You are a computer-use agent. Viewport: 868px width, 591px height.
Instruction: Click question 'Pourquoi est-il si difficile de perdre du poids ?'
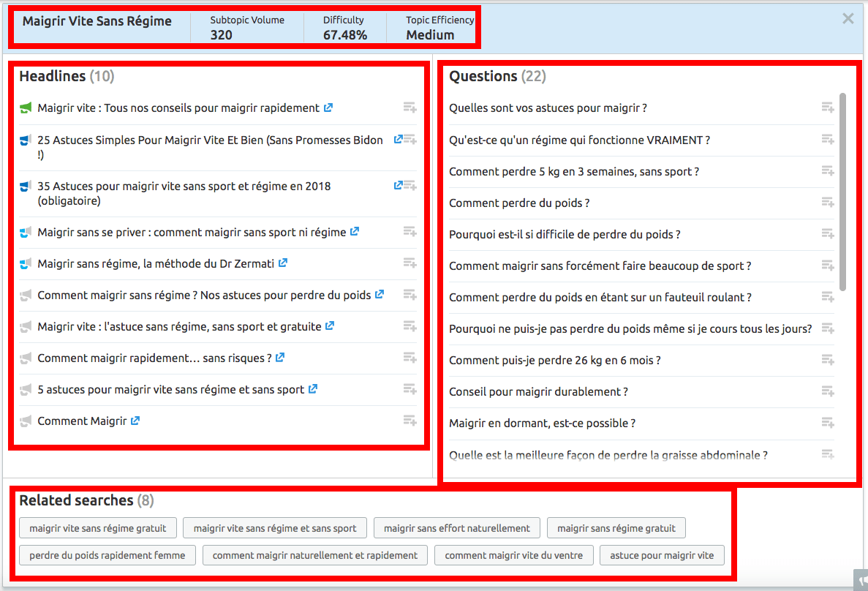(x=565, y=234)
